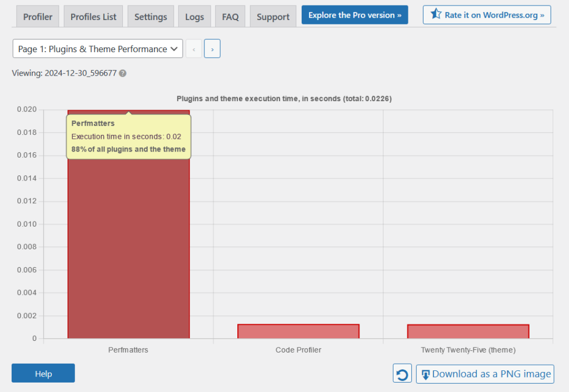Image resolution: width=569 pixels, height=392 pixels.
Task: Click the 0.020 y-axis value
Action: pyautogui.click(x=27, y=109)
